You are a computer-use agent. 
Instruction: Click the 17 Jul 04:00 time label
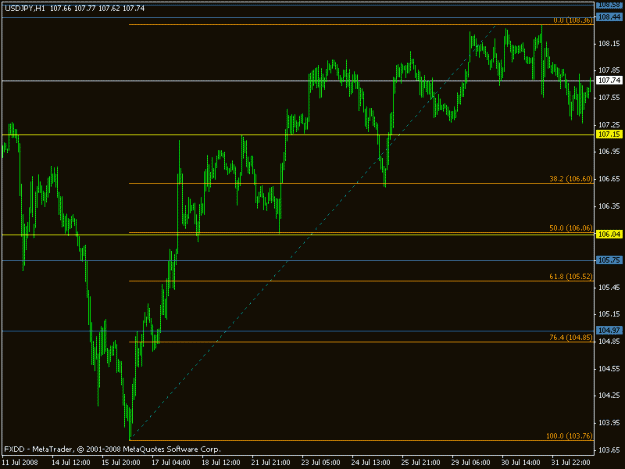click(x=171, y=463)
